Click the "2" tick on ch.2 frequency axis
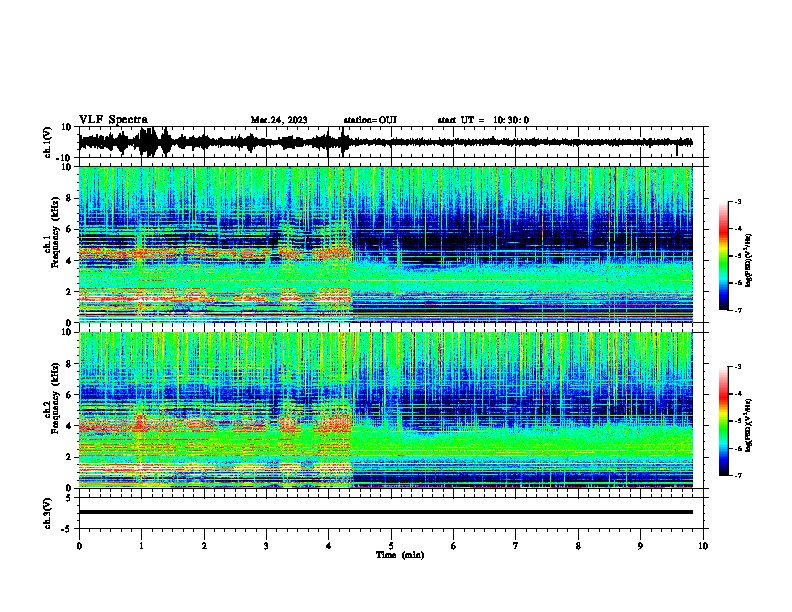The image size is (792, 612). tap(70, 457)
